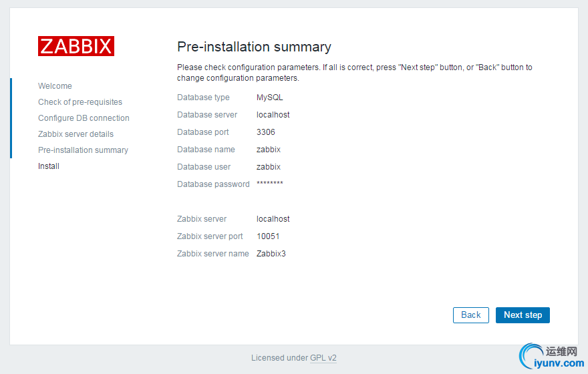Click the Zabbix server port value 10051
Viewport: 588px width, 374px height.
click(x=268, y=236)
